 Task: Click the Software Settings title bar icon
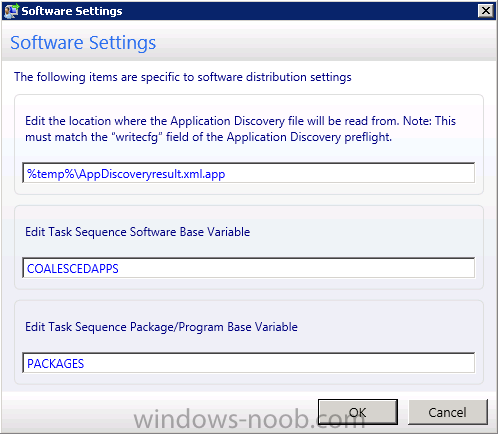click(x=11, y=11)
